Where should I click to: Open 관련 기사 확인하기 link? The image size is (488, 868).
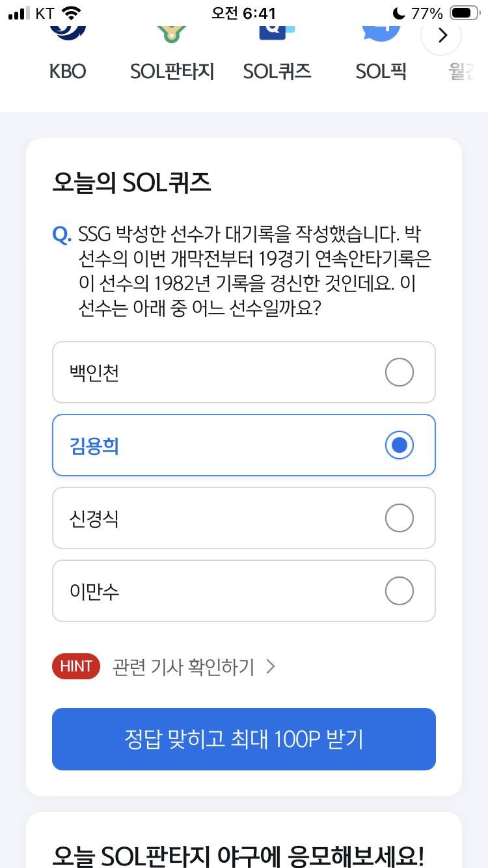(183, 667)
